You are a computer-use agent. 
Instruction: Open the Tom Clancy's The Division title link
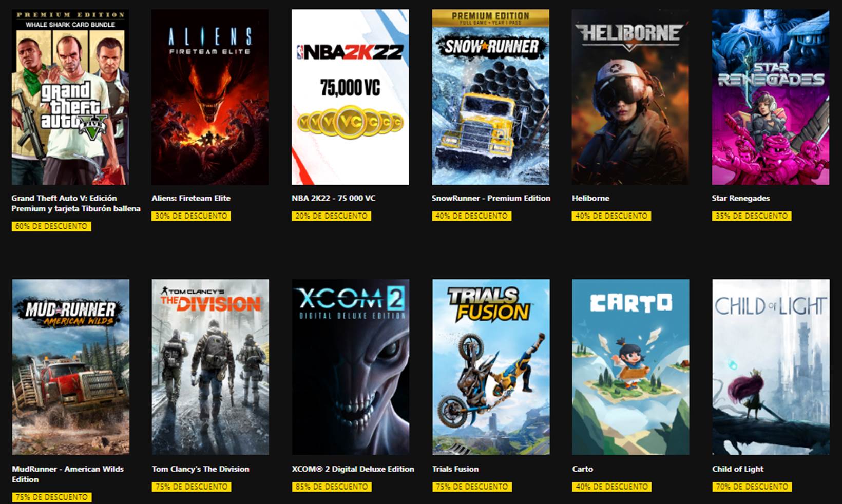[200, 469]
